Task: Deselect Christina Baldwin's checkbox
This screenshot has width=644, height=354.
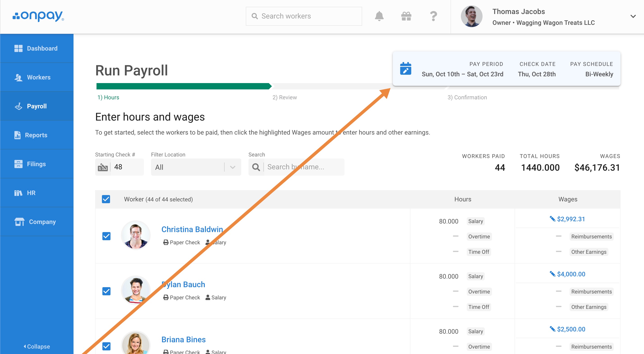Action: coord(106,236)
